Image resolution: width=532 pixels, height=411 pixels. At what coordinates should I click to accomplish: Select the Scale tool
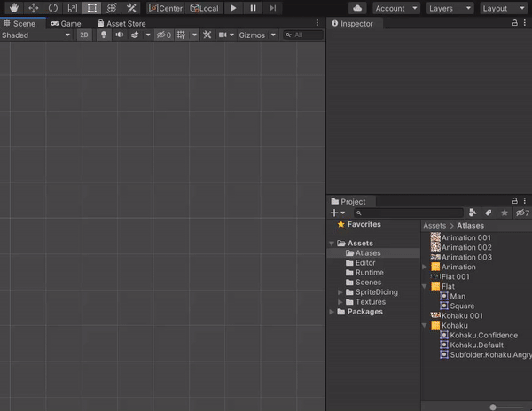(x=73, y=8)
